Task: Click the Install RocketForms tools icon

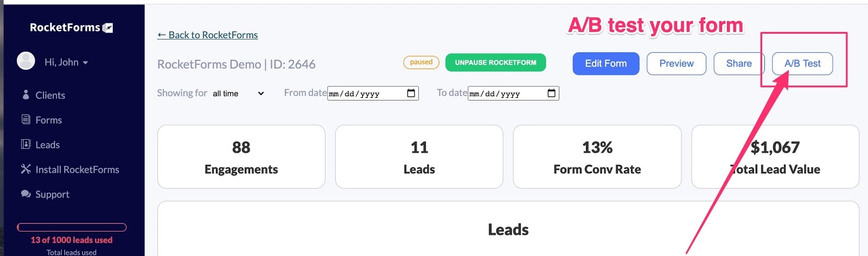Action: coord(25,169)
